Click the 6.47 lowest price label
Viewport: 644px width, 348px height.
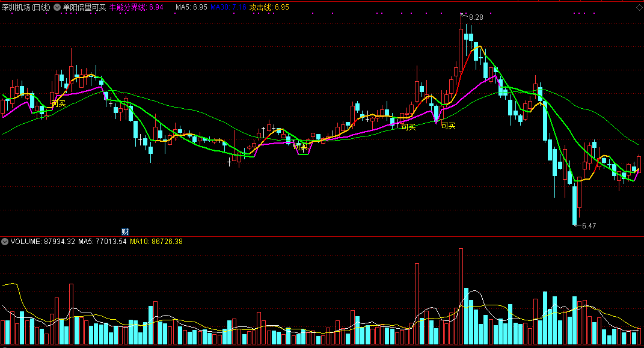tap(589, 226)
